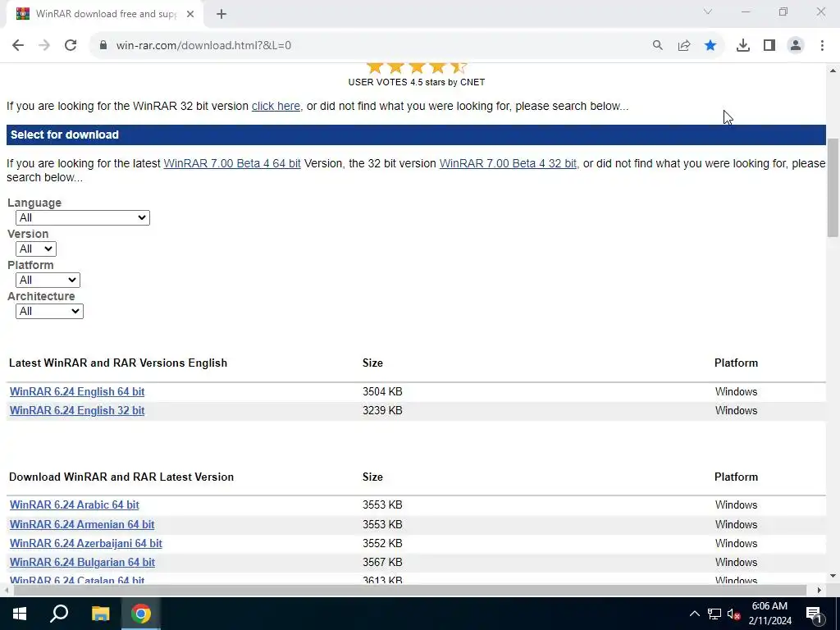Reload the WinRAR download page
Image resolution: width=840 pixels, height=630 pixels.
[x=71, y=46]
